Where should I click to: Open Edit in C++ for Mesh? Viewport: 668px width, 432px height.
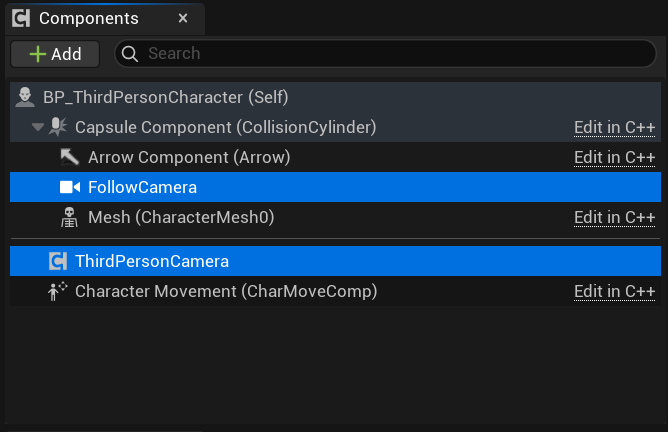pyautogui.click(x=614, y=217)
